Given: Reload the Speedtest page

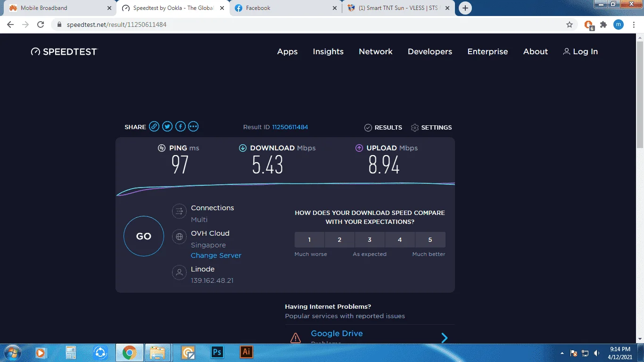Looking at the screenshot, I should coord(41,25).
